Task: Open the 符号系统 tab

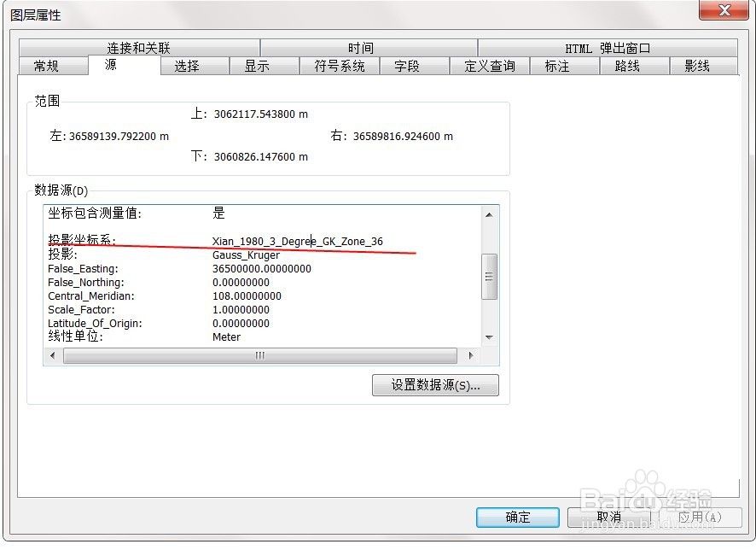Action: (339, 65)
